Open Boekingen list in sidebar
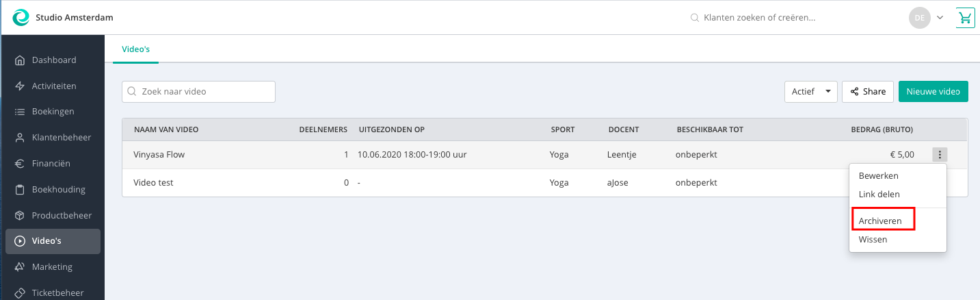Viewport: 980px width, 300px height. click(53, 112)
